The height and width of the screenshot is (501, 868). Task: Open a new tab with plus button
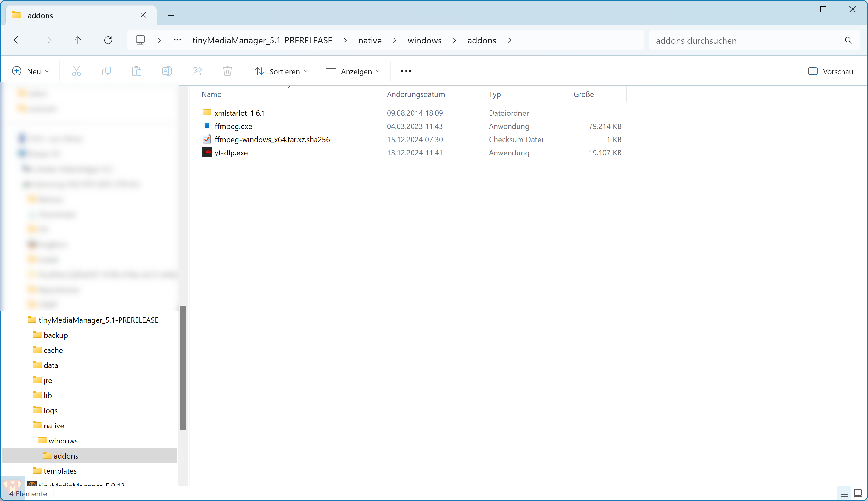click(171, 15)
